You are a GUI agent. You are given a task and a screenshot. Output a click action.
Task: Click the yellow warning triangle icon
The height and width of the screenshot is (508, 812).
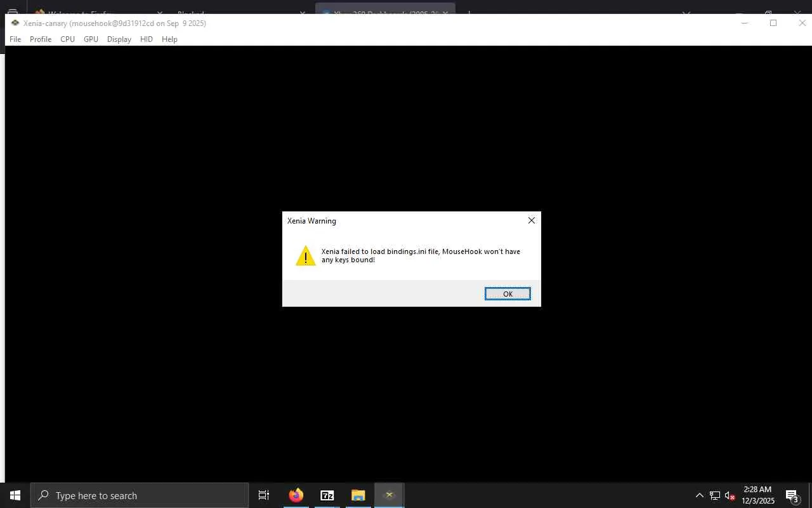coord(306,256)
